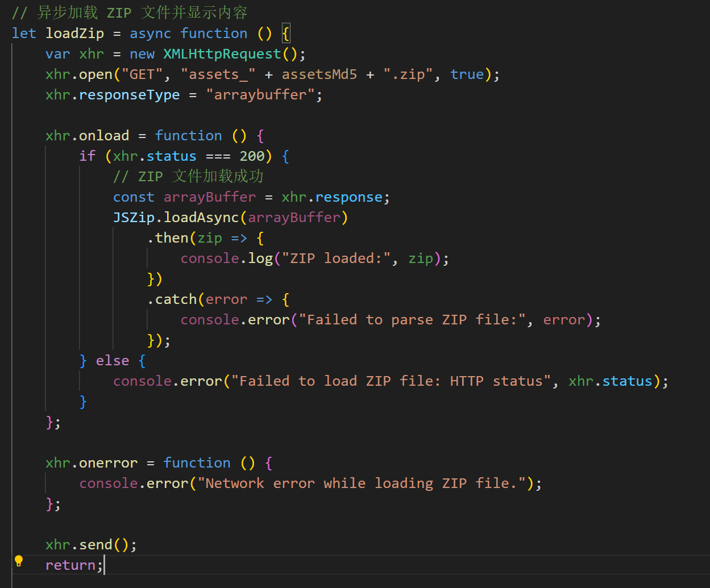Click 'function' keyword on the xhr.onload line
The width and height of the screenshot is (710, 588).
(188, 136)
